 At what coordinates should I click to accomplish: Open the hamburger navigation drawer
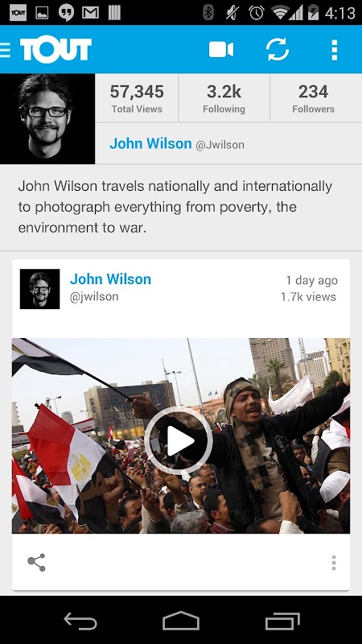tap(6, 50)
